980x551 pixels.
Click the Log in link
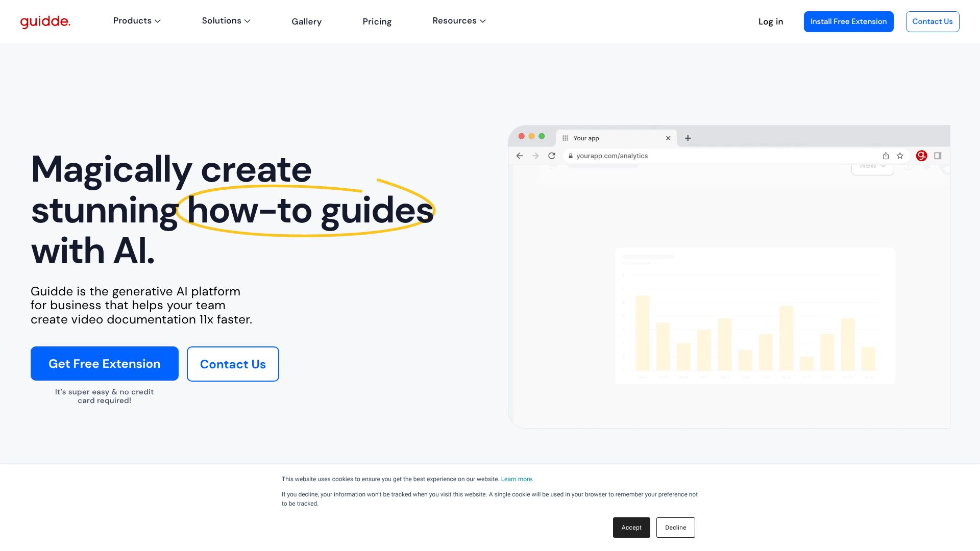770,21
